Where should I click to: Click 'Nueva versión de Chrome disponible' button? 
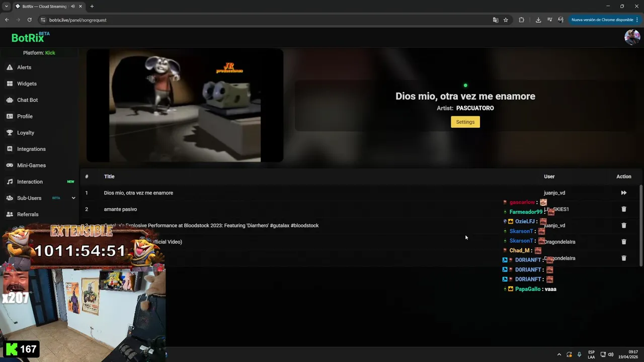coord(602,20)
